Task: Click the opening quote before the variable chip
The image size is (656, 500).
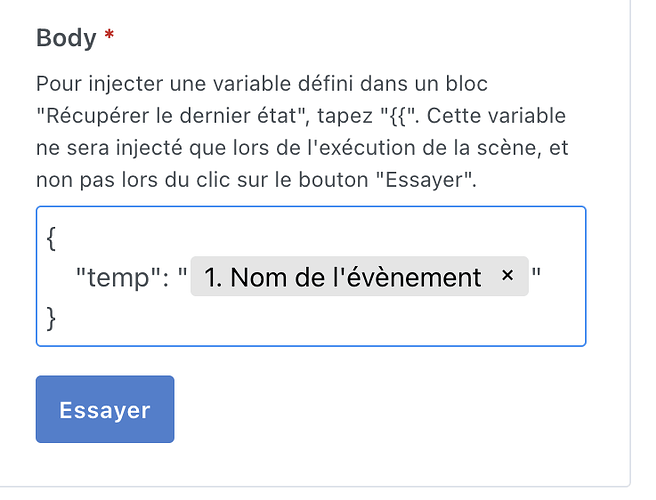Action: 182,276
